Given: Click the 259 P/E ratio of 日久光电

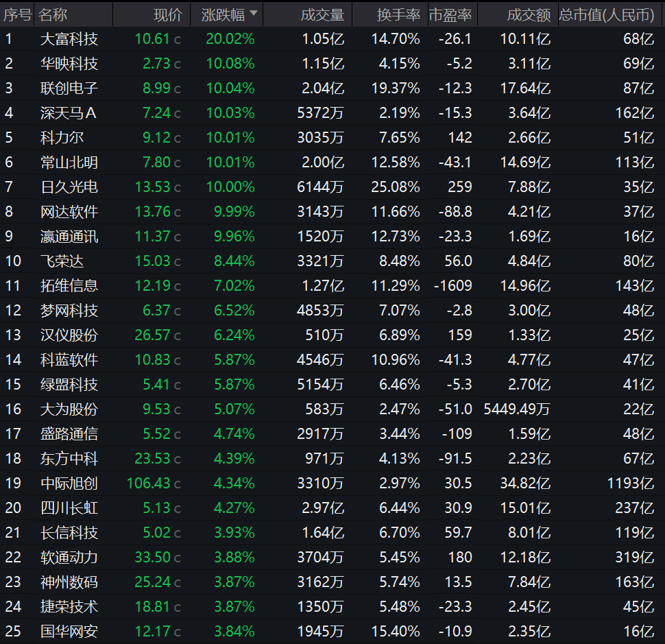Looking at the screenshot, I should tap(460, 187).
